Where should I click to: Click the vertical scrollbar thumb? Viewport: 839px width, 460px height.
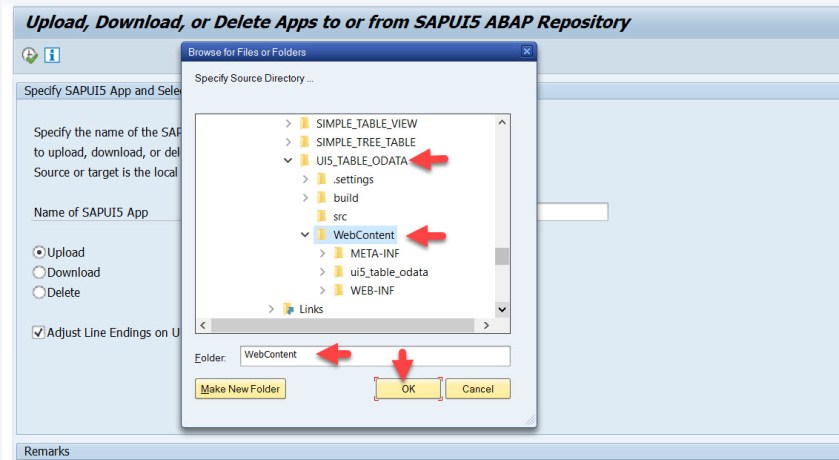(x=502, y=256)
